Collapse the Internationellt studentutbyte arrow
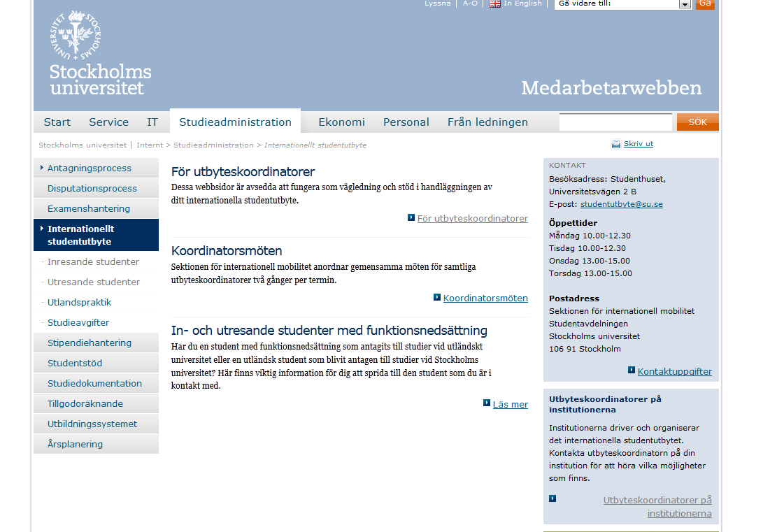Viewport: 777px width, 532px height. click(42, 229)
